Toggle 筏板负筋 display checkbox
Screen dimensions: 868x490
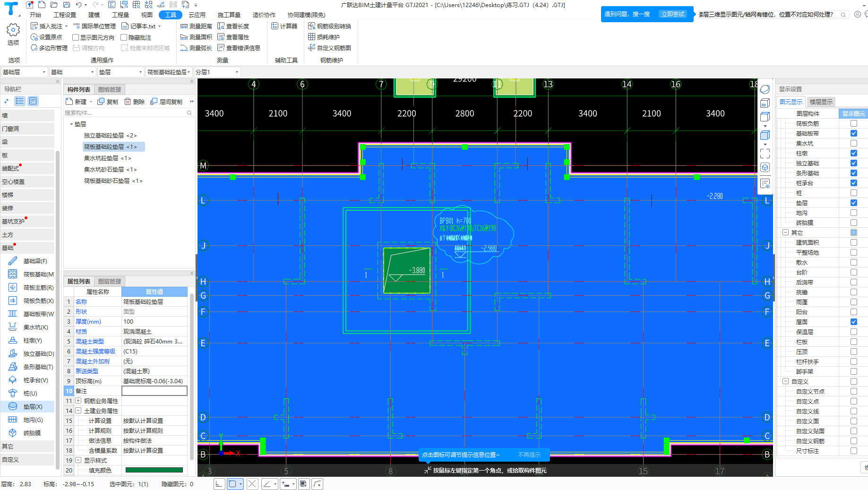click(x=854, y=123)
